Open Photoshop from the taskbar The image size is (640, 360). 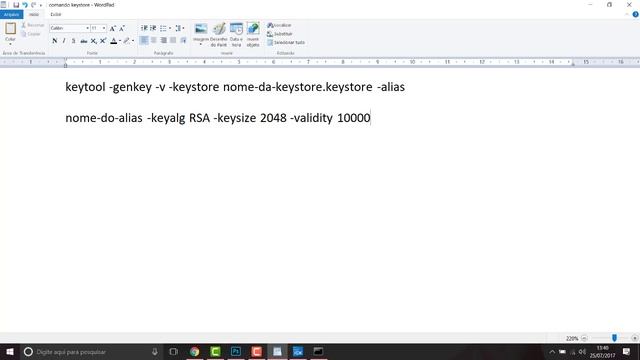tap(236, 351)
